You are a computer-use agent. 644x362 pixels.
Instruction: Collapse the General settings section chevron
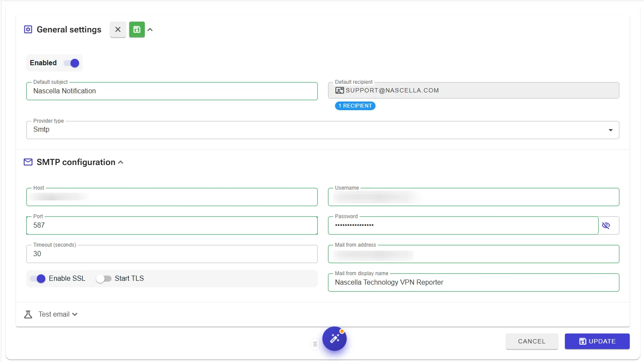(x=150, y=30)
